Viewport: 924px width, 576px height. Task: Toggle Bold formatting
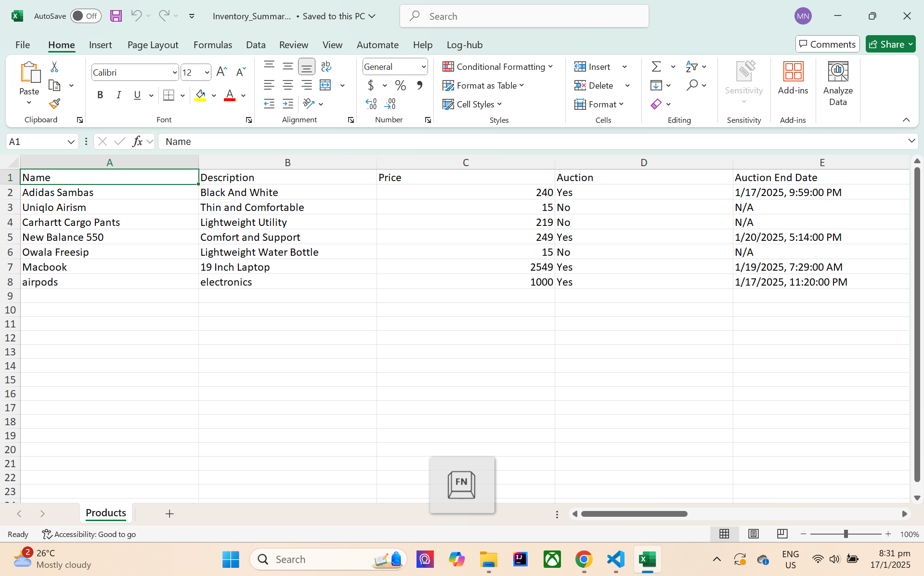[x=100, y=95]
